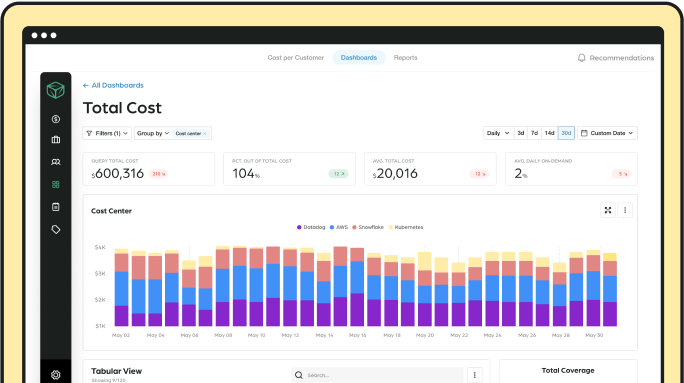Open the tag icon in sidebar
Image resolution: width=684 pixels, height=383 pixels.
pyautogui.click(x=55, y=229)
